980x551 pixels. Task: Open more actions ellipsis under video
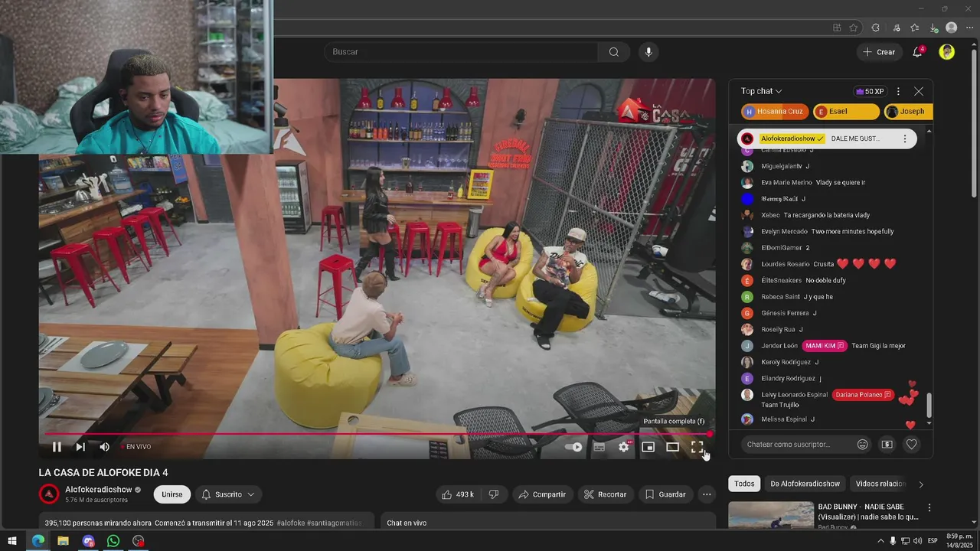point(707,494)
